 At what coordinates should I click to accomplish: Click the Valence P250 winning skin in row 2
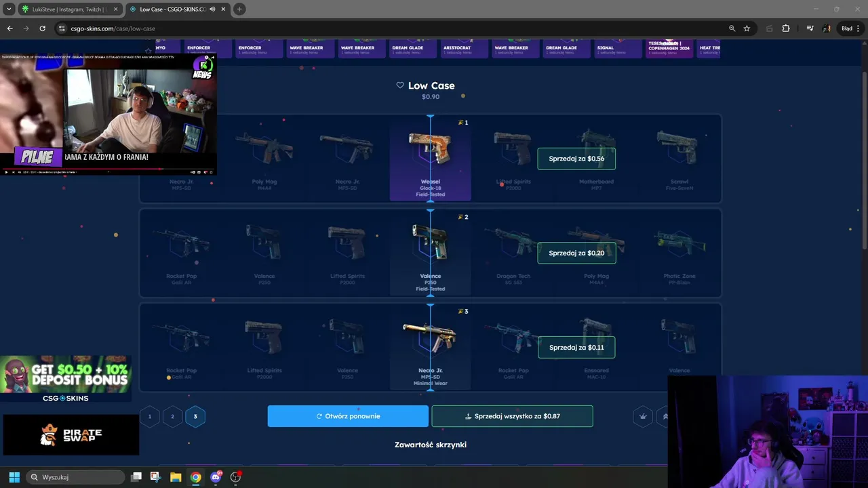pyautogui.click(x=430, y=252)
